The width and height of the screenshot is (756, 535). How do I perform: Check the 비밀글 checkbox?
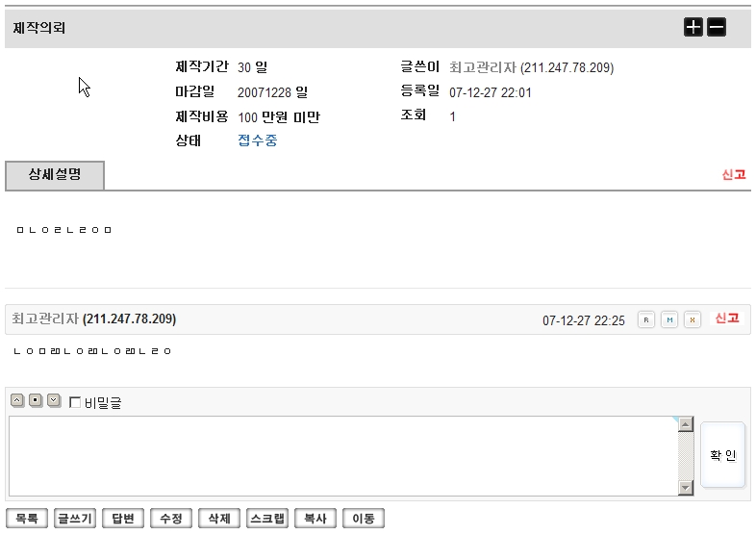pyautogui.click(x=75, y=403)
